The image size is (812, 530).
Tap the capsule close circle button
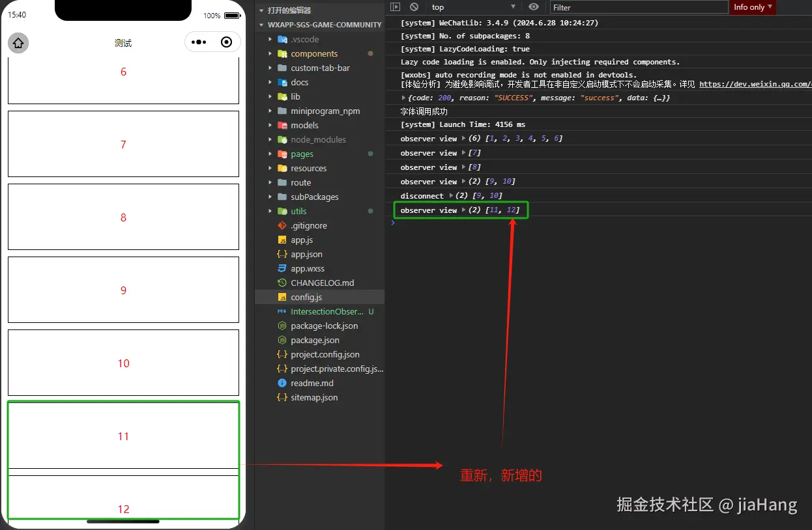click(x=226, y=42)
